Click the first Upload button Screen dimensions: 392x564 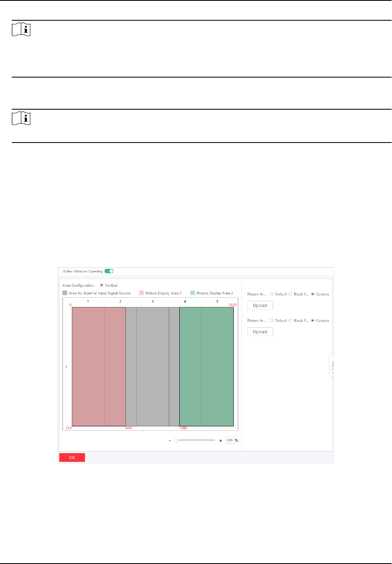[x=260, y=305]
